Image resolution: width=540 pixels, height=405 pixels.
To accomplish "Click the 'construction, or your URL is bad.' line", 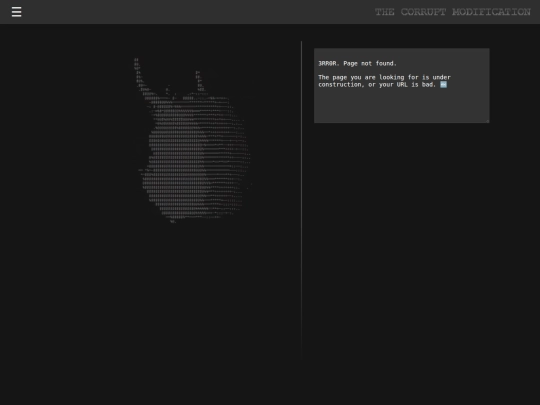I will coord(377,84).
